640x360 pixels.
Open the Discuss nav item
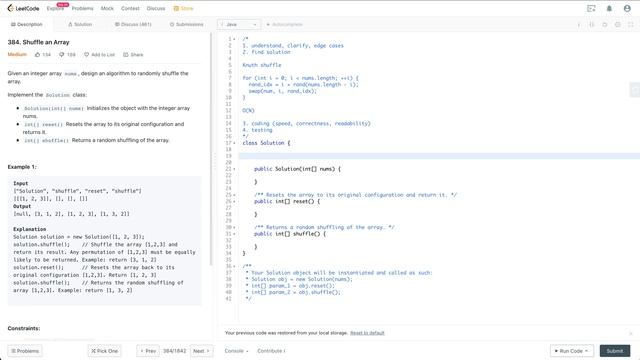point(156,8)
